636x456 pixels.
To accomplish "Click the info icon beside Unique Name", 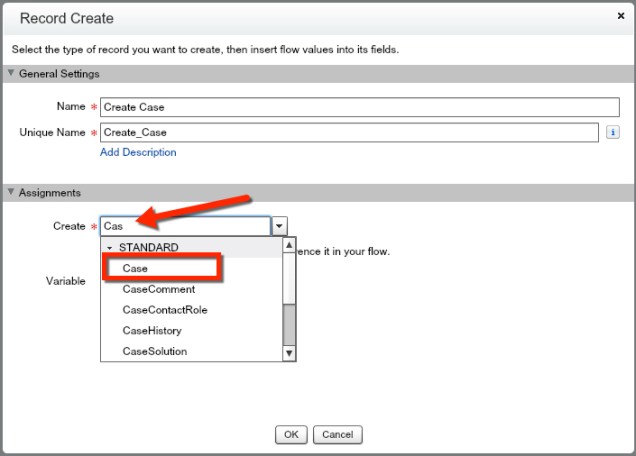I will click(612, 132).
